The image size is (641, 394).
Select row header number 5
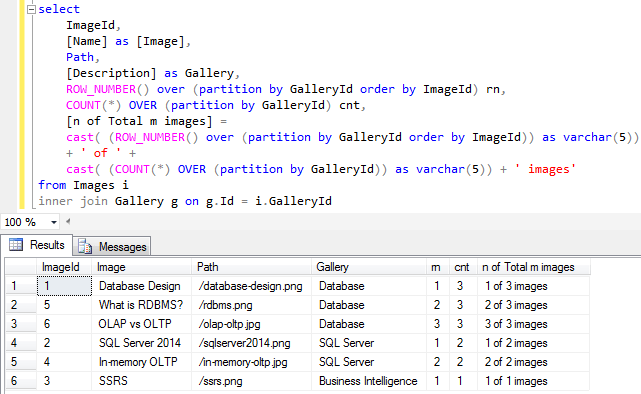point(21,362)
